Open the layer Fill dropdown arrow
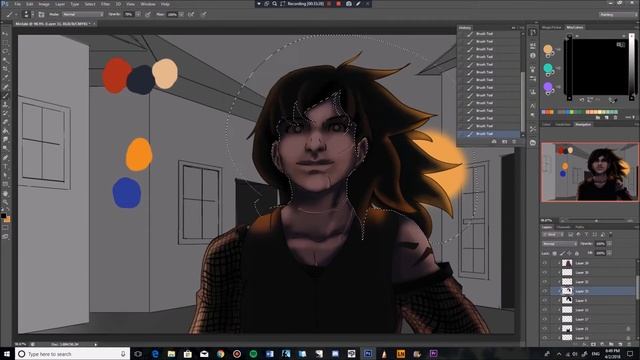Screen dimensions: 640x360 pyautogui.click(x=609, y=253)
